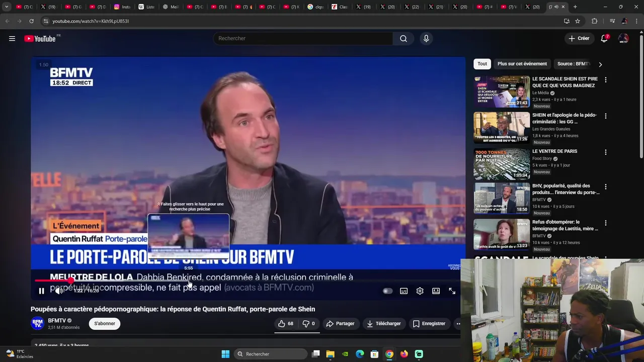
Task: Open the Windows Start menu
Action: click(225, 354)
